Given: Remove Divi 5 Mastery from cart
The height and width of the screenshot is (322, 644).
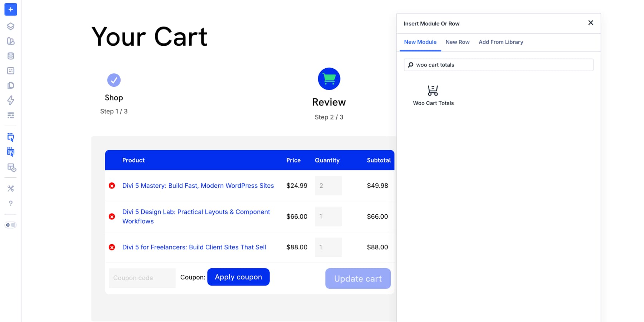Looking at the screenshot, I should point(112,186).
